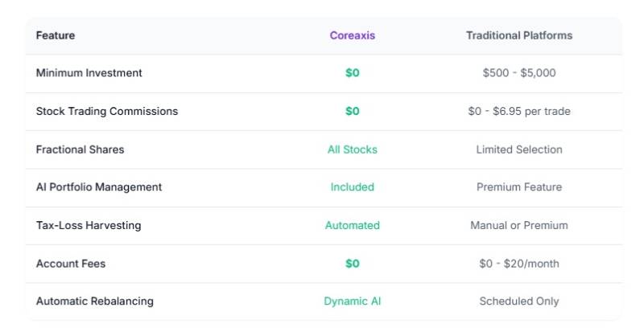Select the $0 - $20/month cell

(519, 264)
